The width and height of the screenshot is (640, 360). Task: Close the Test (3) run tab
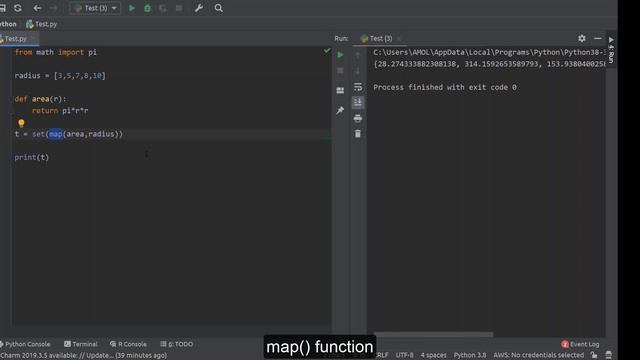pos(399,39)
